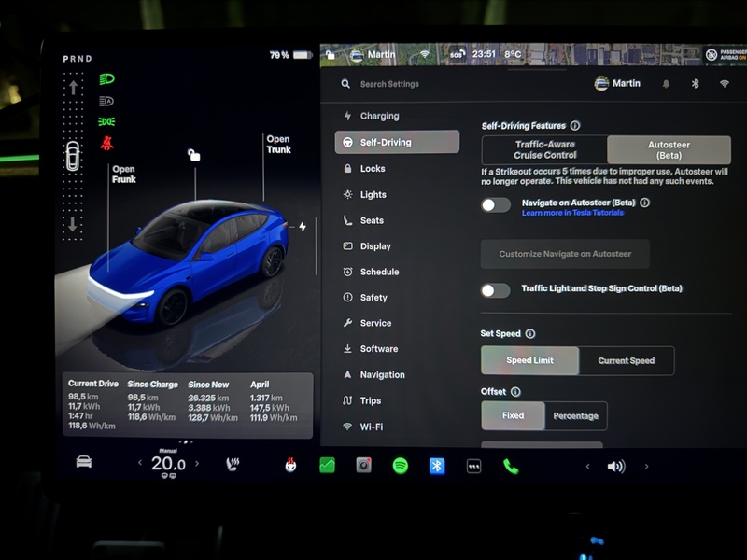This screenshot has height=560, width=747.
Task: Tap the auto high beam icon
Action: pos(106,101)
